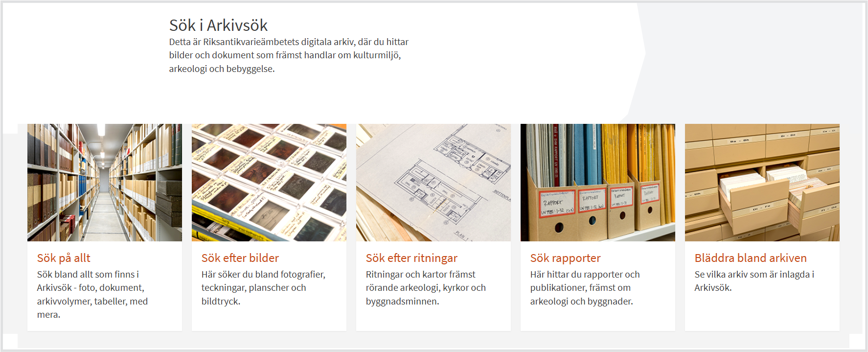The height and width of the screenshot is (352, 868).
Task: Open the Sök på allt link
Action: coord(64,258)
